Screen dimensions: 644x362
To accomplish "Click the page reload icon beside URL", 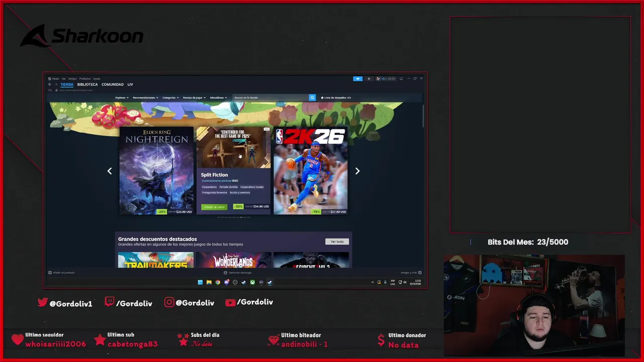I will [50, 90].
